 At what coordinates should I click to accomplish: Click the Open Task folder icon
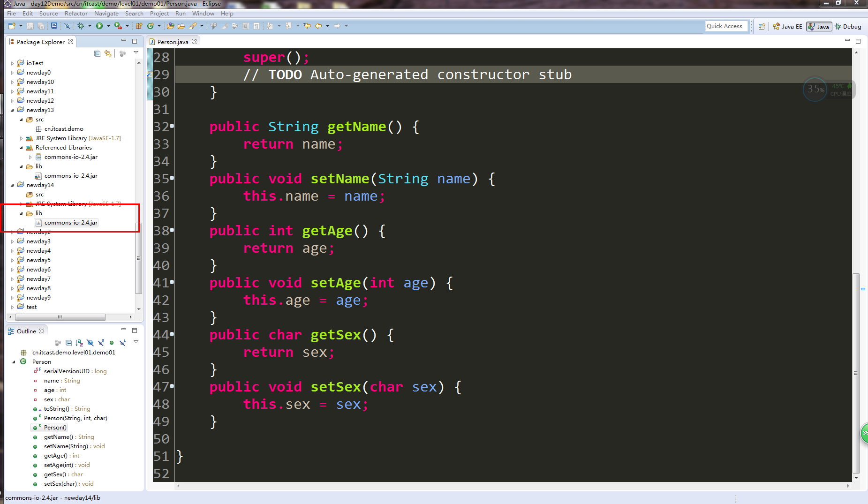(x=181, y=26)
